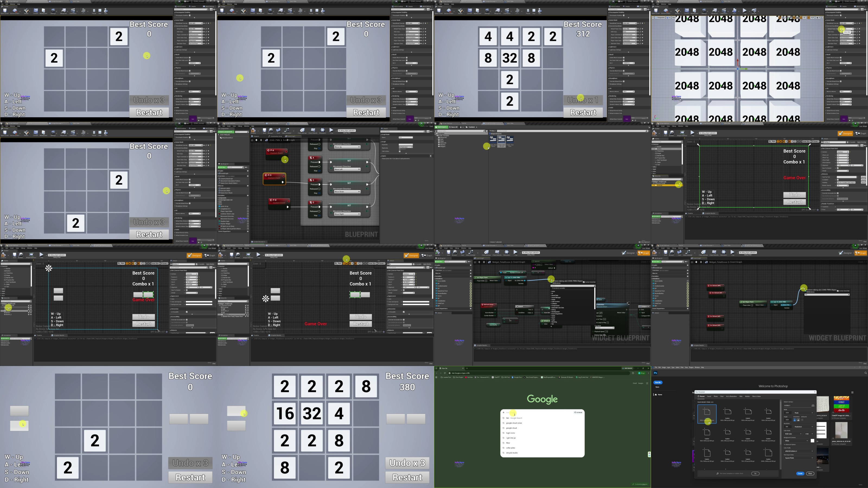This screenshot has width=868, height=488.
Task: Open the Google apps grid in Chrome
Action: coord(647,383)
